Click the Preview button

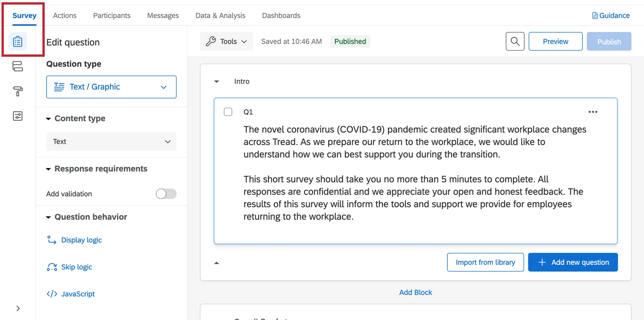[x=555, y=42]
